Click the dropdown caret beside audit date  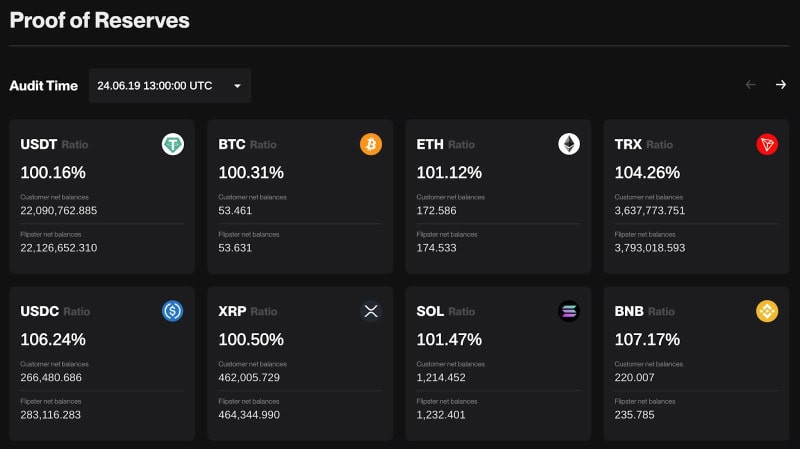[237, 86]
